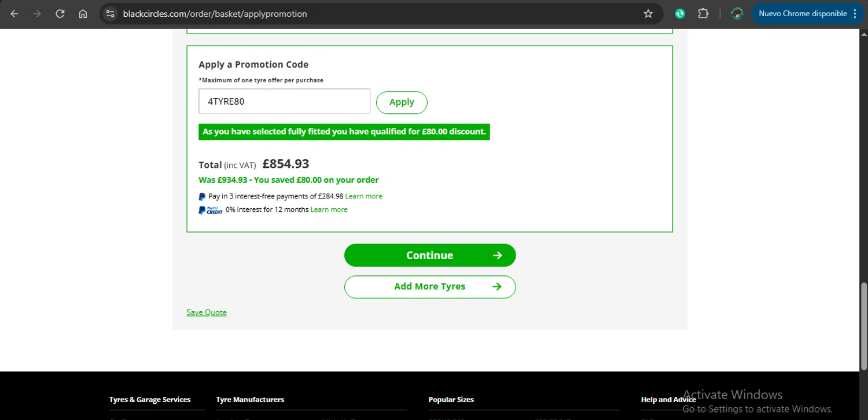Open the Chrome three-dot menu
Image resolution: width=868 pixels, height=420 pixels.
[x=855, y=14]
